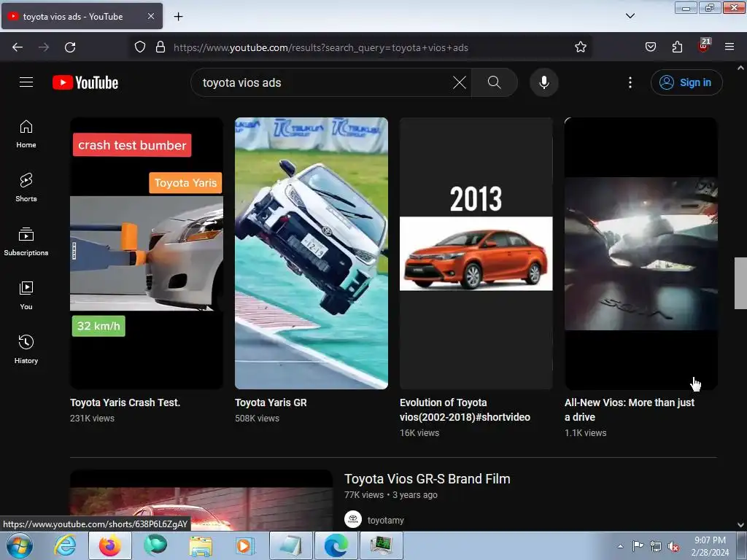The width and height of the screenshot is (747, 560).
Task: Click the Toyota Yaris Crash Test. title
Action: pyautogui.click(x=125, y=402)
